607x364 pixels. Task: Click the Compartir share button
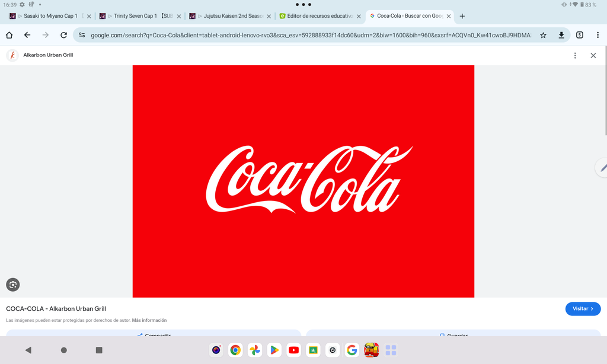click(x=154, y=333)
